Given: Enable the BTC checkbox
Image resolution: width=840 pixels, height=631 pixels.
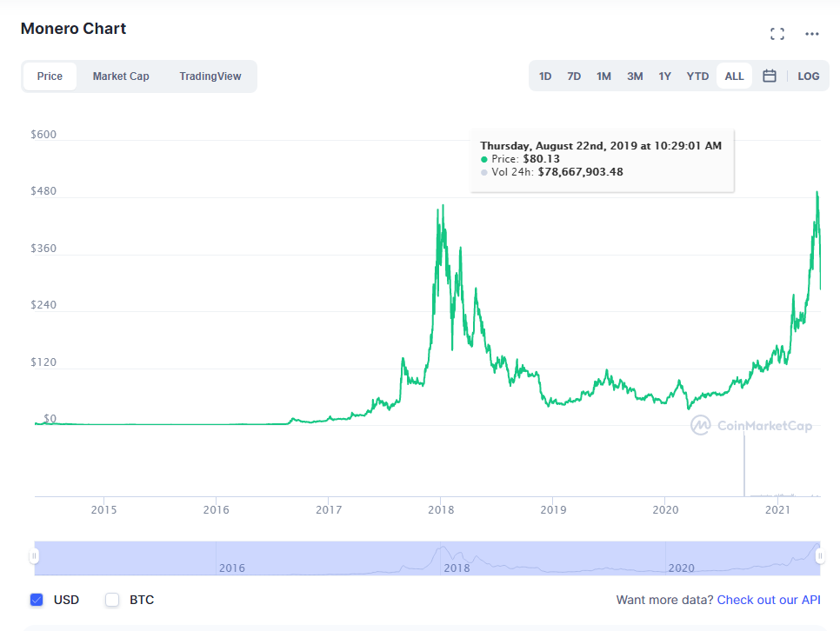Looking at the screenshot, I should click(112, 600).
